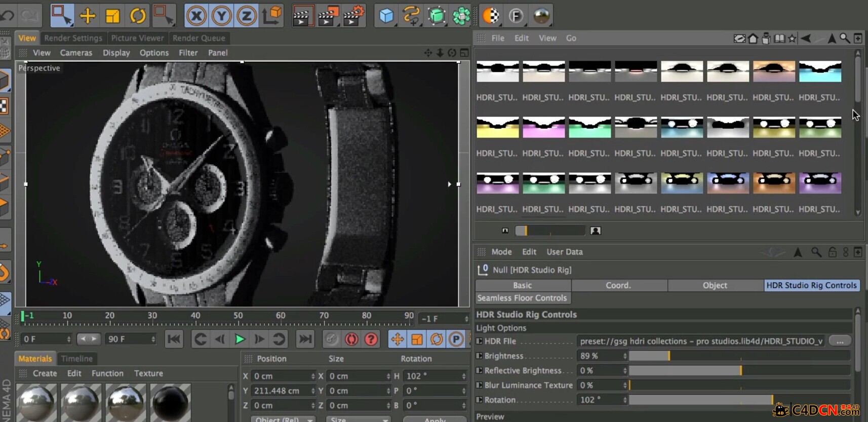The height and width of the screenshot is (422, 868).
Task: Click Apply button in coordinates panel
Action: click(x=435, y=419)
